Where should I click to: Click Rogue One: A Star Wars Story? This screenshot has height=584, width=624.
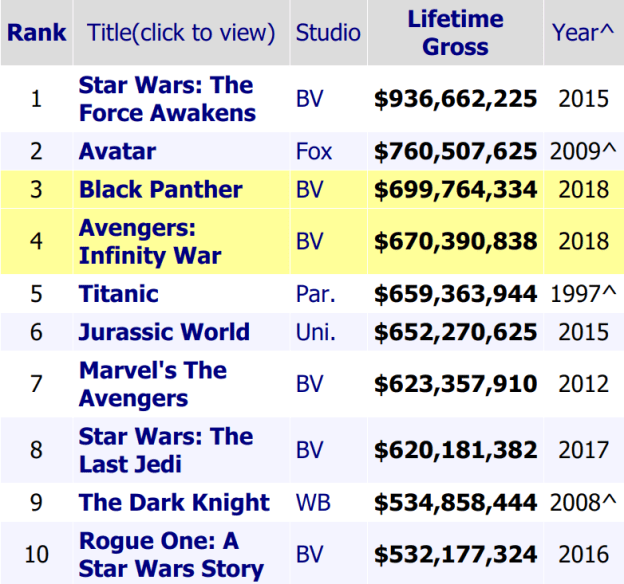click(x=170, y=555)
